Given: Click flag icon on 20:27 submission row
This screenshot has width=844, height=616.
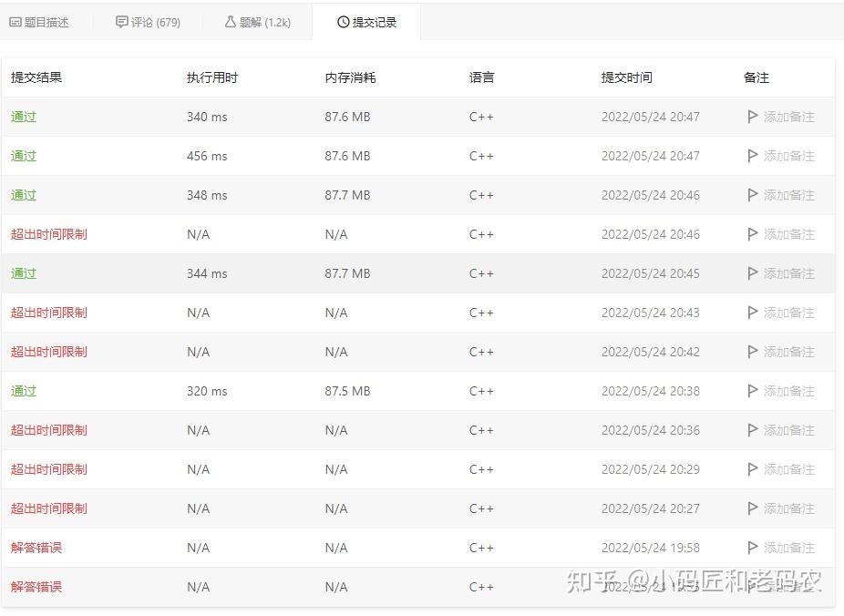Looking at the screenshot, I should 753,508.
